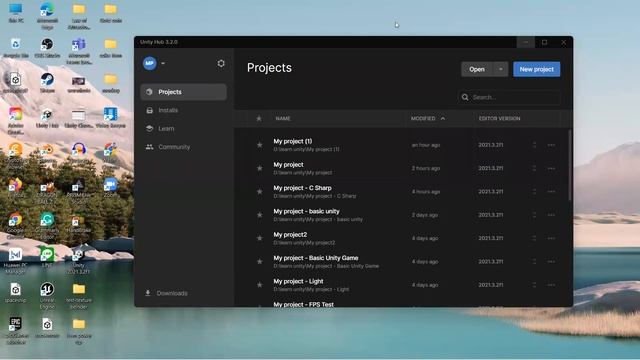Viewport: 640px width, 360px height.
Task: Open more options for My project - basic unity
Action: (551, 215)
